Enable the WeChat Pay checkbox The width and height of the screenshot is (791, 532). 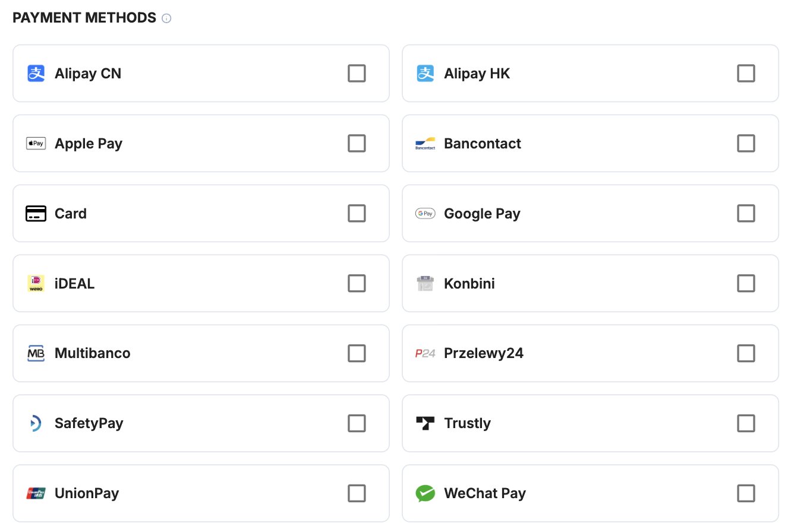746,493
